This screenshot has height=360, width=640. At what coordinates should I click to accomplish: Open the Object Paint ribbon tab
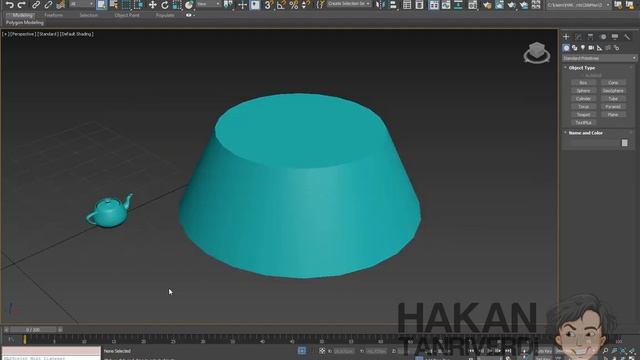point(127,15)
